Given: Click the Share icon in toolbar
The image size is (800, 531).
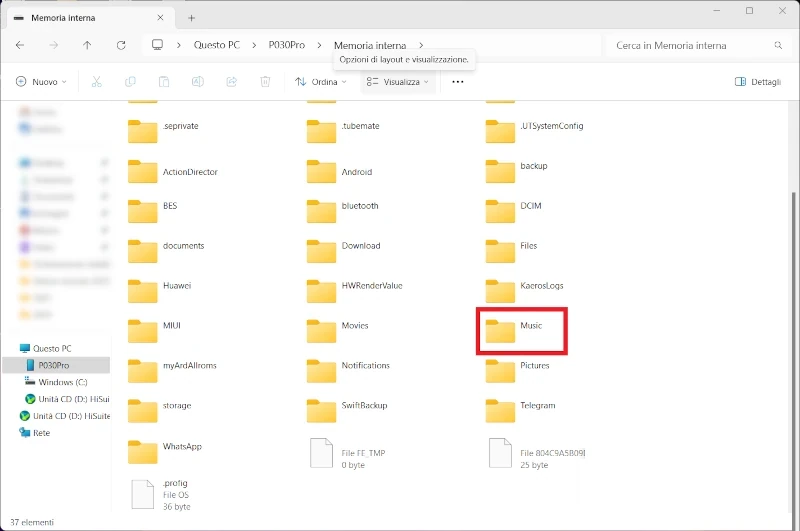Looking at the screenshot, I should point(232,82).
